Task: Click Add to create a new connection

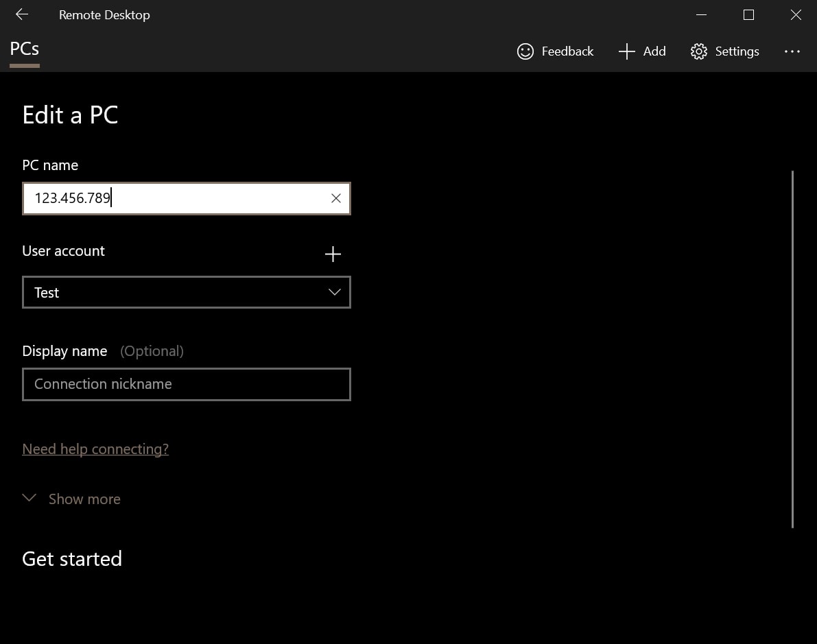Action: coord(642,51)
